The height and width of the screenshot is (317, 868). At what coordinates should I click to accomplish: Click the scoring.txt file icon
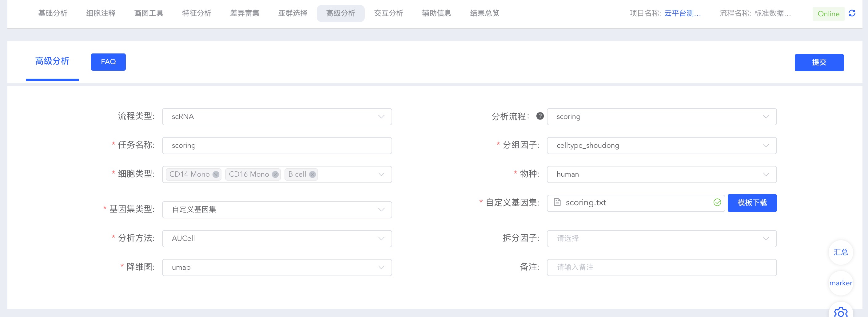pyautogui.click(x=557, y=202)
